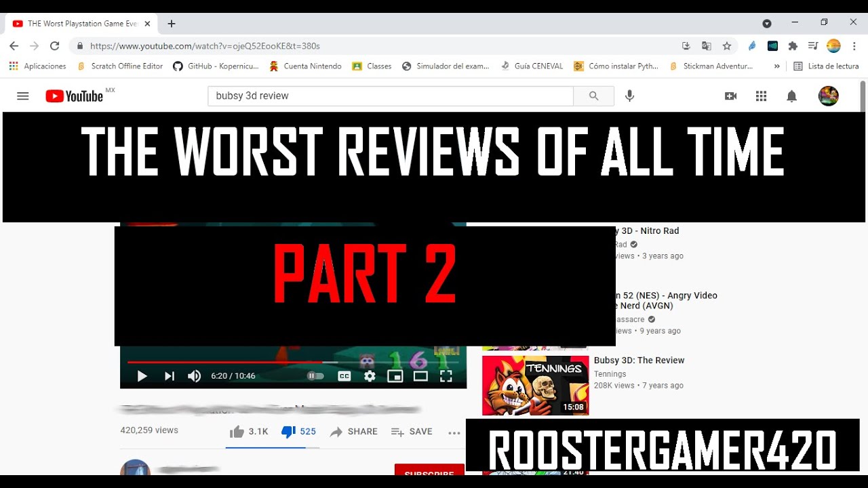Click SAVE to playlist button
Screen dimensions: 868x488
(412, 432)
